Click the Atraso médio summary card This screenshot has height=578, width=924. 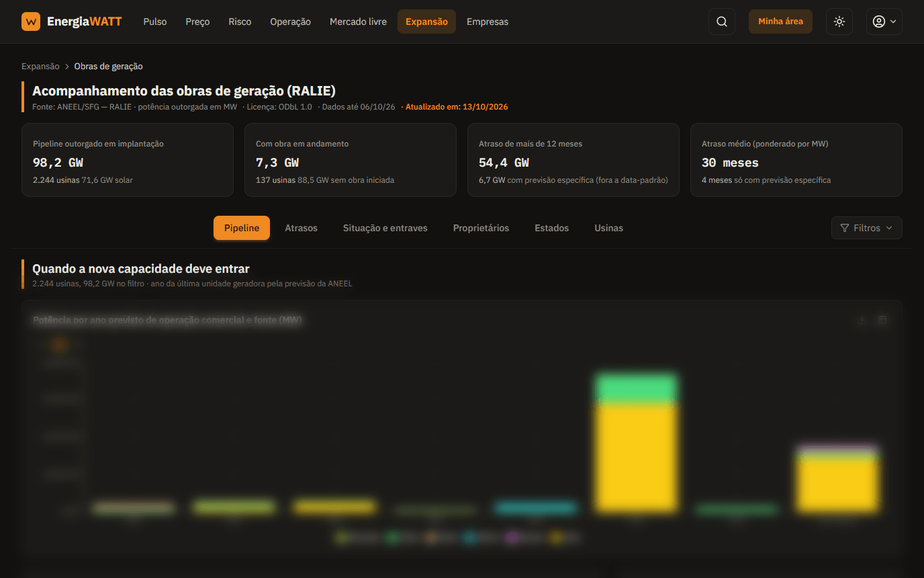796,160
